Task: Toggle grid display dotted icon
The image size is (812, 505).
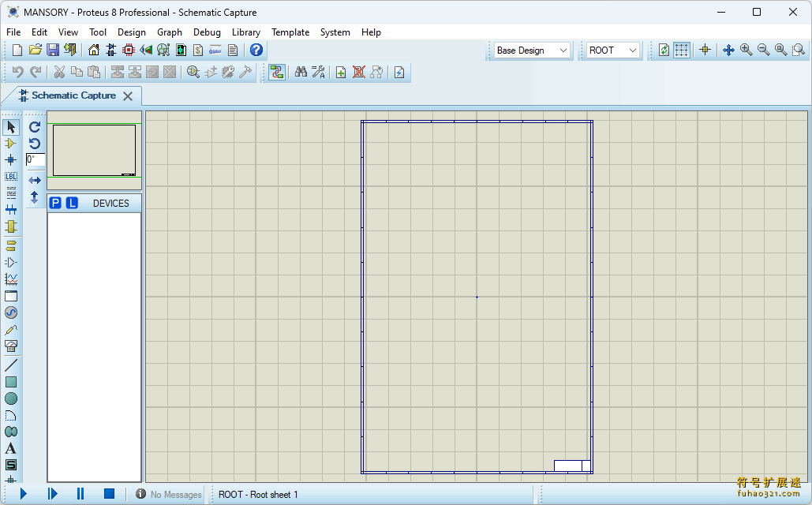Action: coord(682,50)
